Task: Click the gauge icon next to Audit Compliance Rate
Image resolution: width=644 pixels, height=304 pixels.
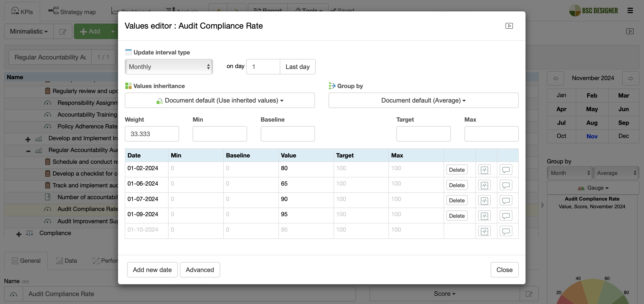Action: pyautogui.click(x=47, y=209)
